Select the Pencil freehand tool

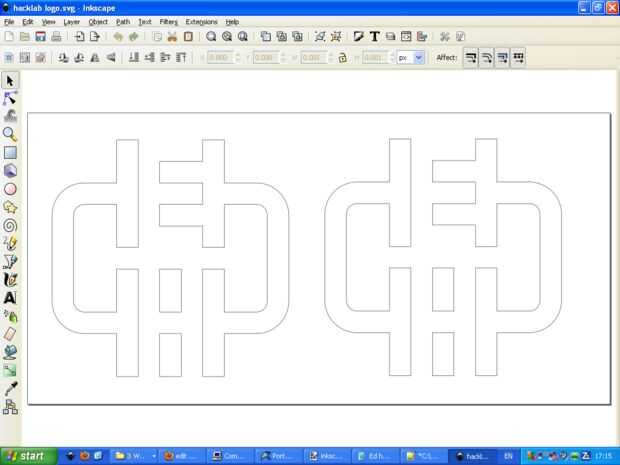(x=10, y=243)
